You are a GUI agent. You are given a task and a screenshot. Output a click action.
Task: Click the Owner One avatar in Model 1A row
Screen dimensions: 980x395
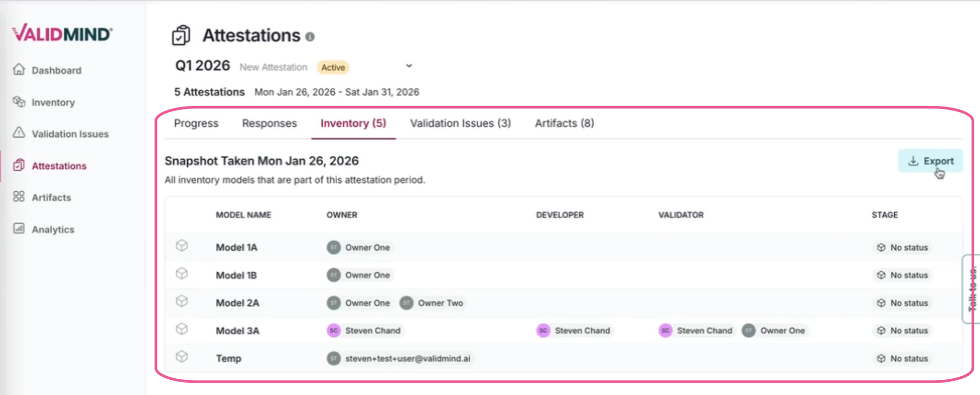coord(334,248)
